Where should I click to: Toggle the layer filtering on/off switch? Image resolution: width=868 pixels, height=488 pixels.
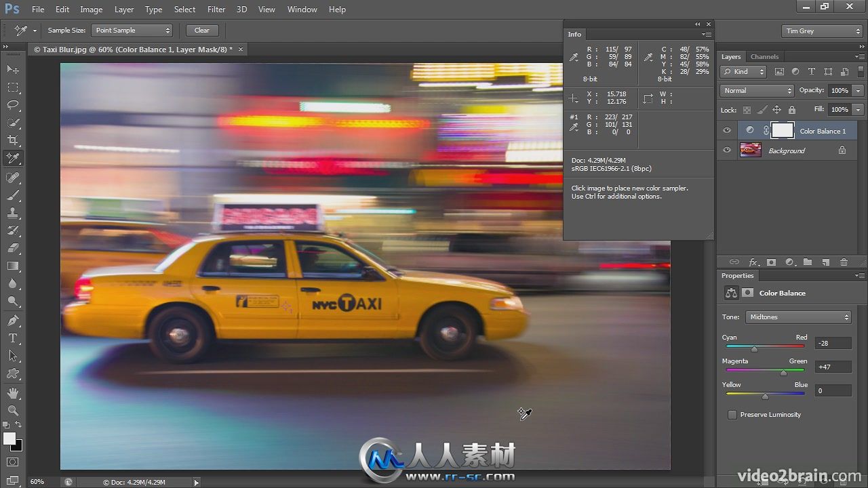tap(860, 71)
